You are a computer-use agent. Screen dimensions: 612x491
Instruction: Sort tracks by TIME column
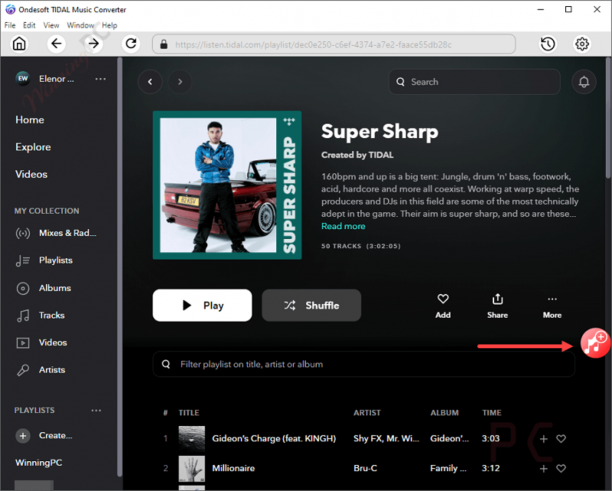point(492,413)
